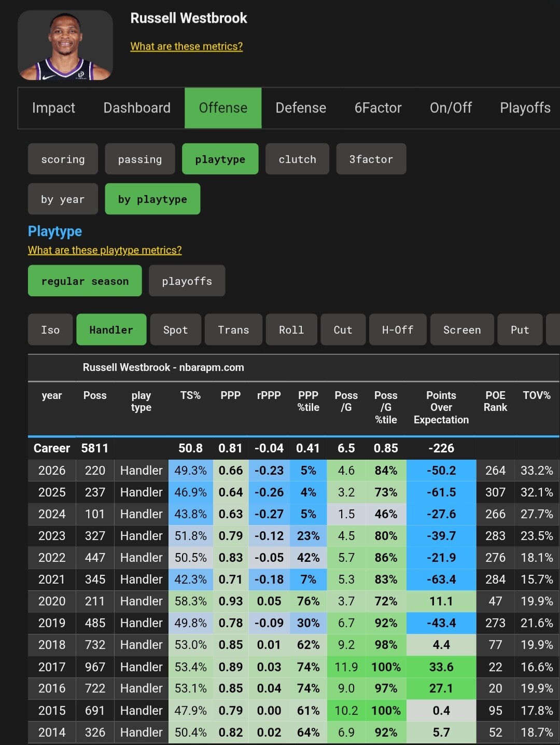This screenshot has width=560, height=745.
Task: Switch to the Defense tab
Action: (x=301, y=108)
